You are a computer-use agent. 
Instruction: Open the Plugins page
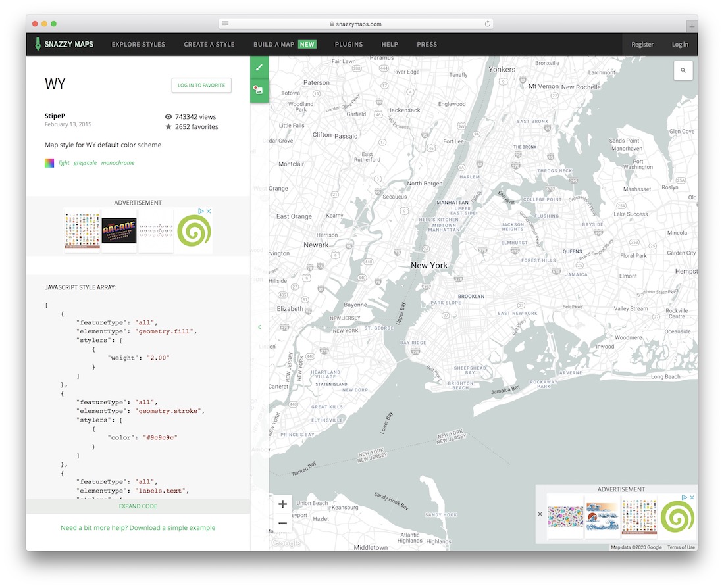[349, 44]
